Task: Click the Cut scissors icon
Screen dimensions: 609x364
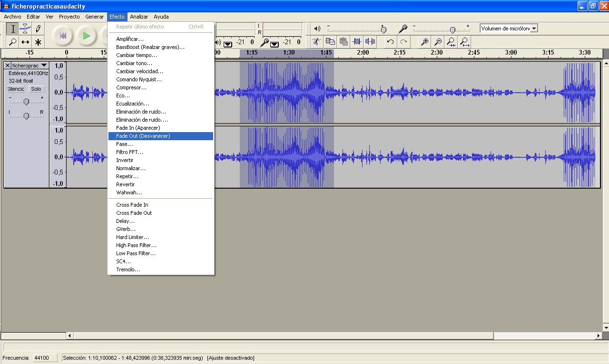Action: pyautogui.click(x=315, y=42)
